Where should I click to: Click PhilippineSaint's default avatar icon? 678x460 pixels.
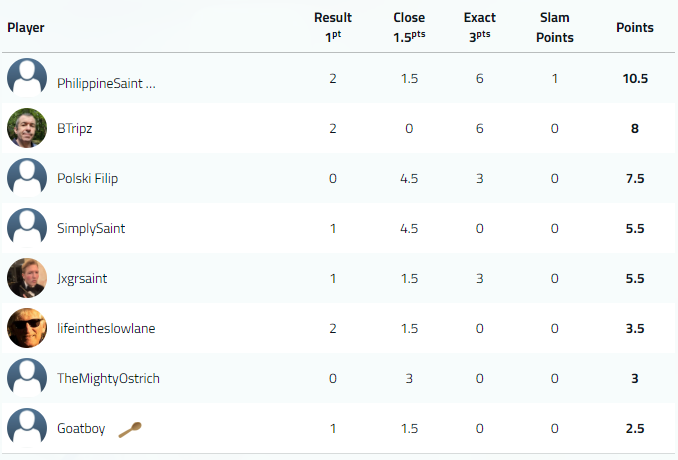(x=27, y=78)
